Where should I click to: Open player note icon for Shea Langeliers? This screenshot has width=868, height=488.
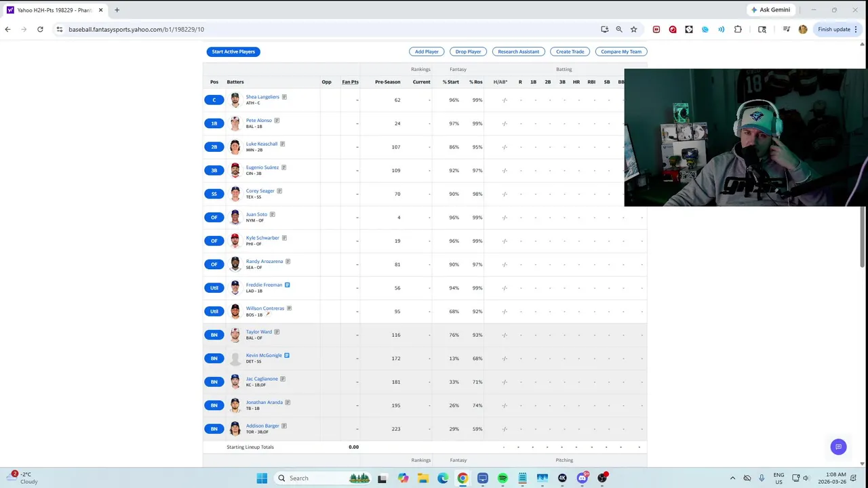click(x=284, y=97)
